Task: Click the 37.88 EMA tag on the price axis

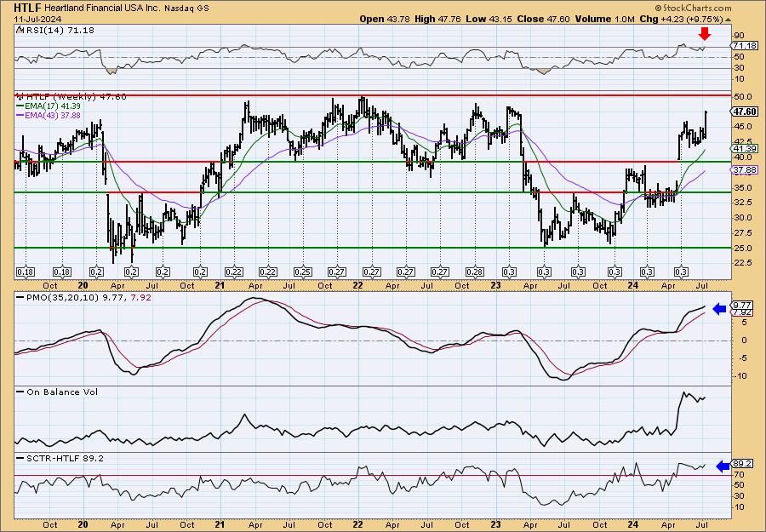Action: pyautogui.click(x=745, y=170)
